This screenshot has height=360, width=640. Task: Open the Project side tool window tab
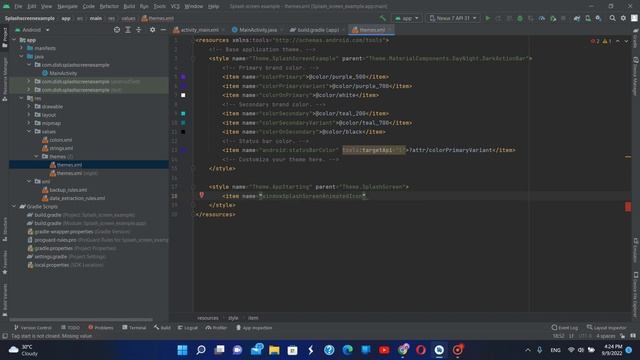[x=4, y=38]
